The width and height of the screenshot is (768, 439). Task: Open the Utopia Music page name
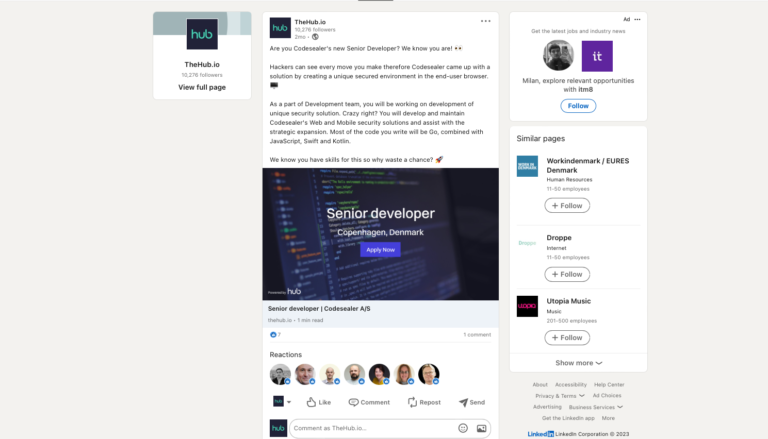coord(568,301)
